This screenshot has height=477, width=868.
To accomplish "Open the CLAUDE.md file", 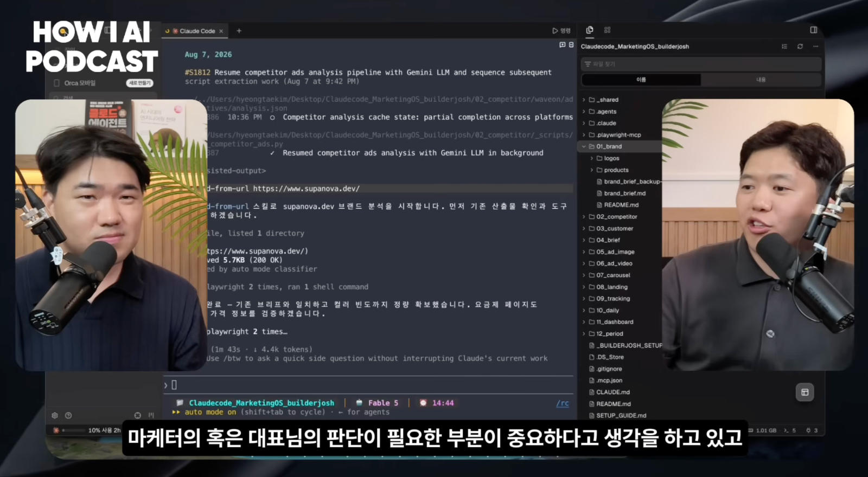I will [x=613, y=392].
